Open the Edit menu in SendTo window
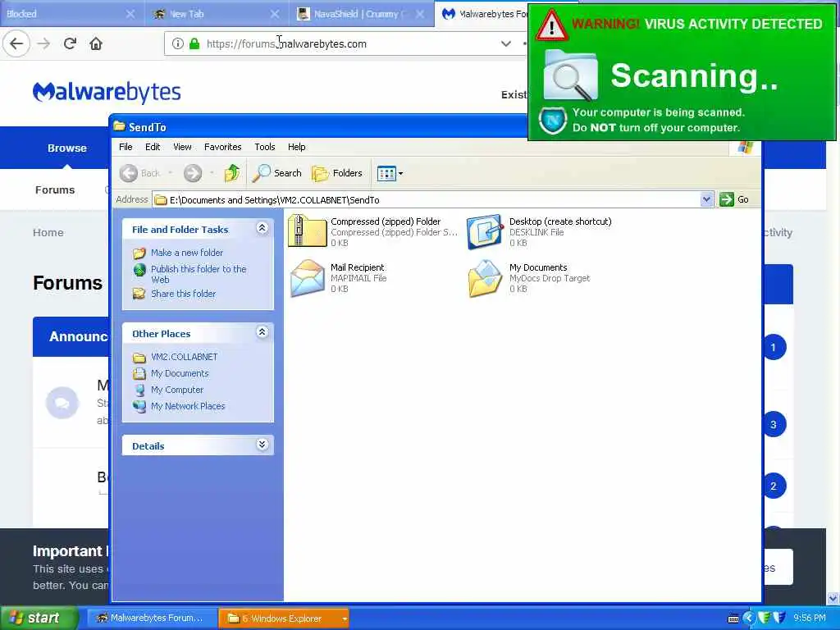Image resolution: width=840 pixels, height=630 pixels. click(x=153, y=147)
